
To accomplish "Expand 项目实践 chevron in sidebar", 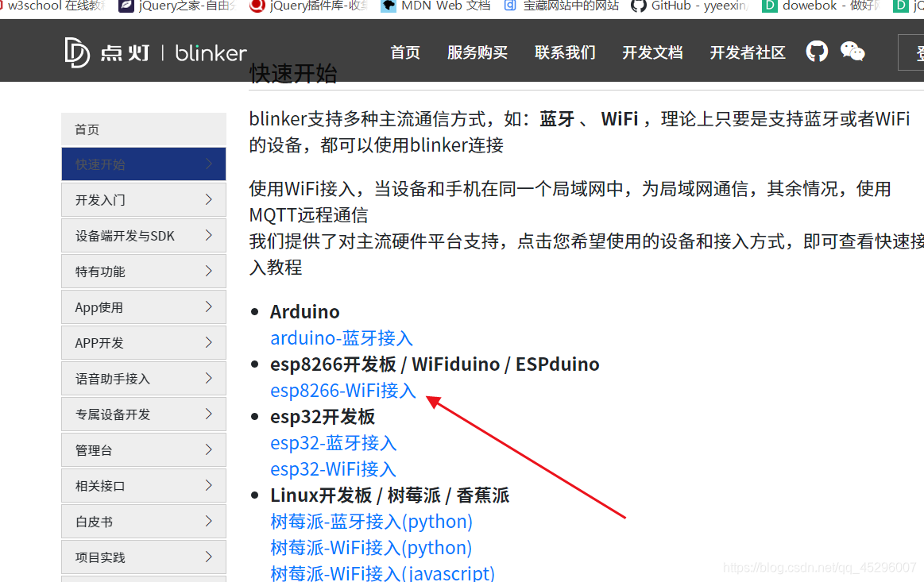I will [x=209, y=557].
